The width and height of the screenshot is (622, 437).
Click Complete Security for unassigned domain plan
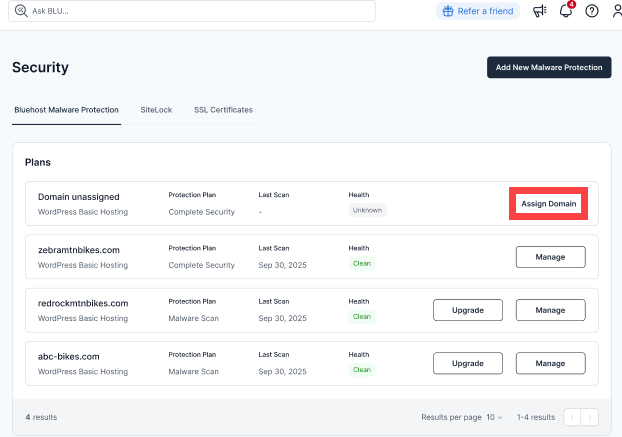(202, 212)
